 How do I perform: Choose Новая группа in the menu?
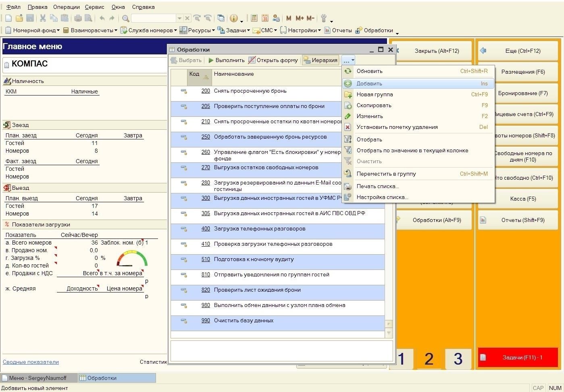(418, 94)
